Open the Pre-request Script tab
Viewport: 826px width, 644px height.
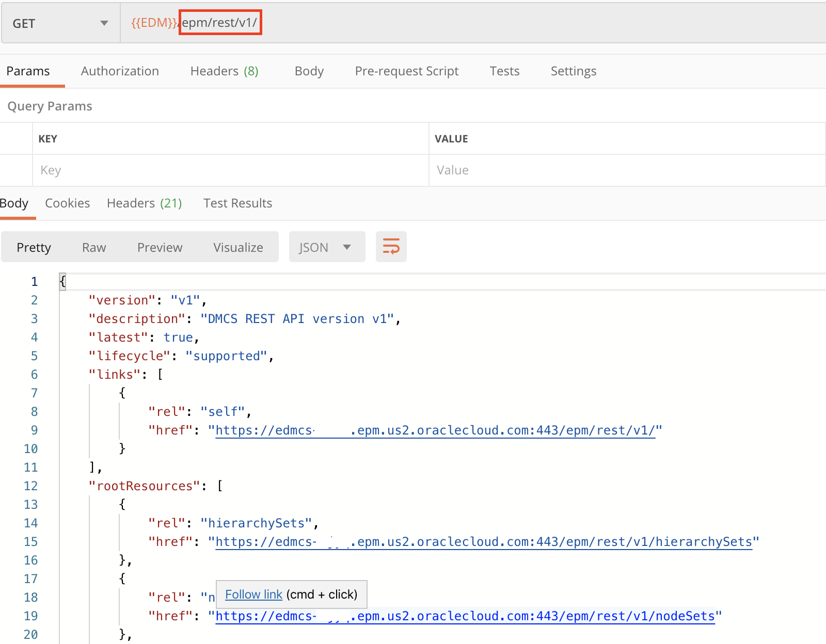(x=406, y=71)
